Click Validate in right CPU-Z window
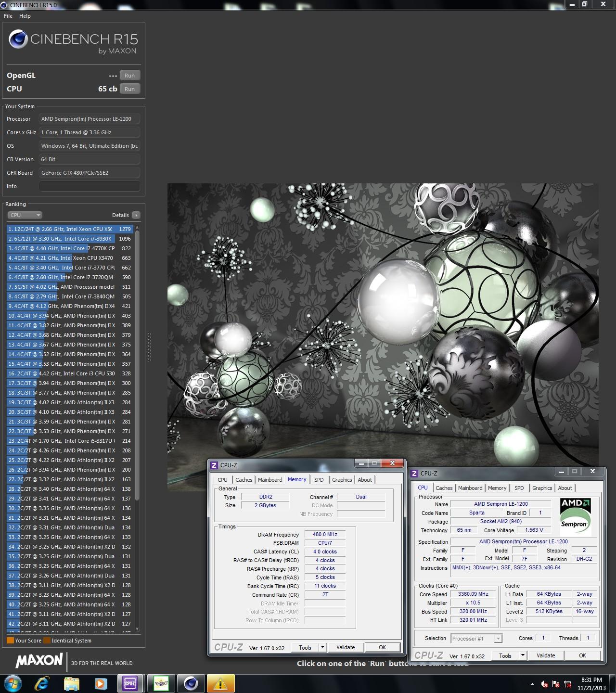Viewport: 616px width, 693px height. coord(546,655)
